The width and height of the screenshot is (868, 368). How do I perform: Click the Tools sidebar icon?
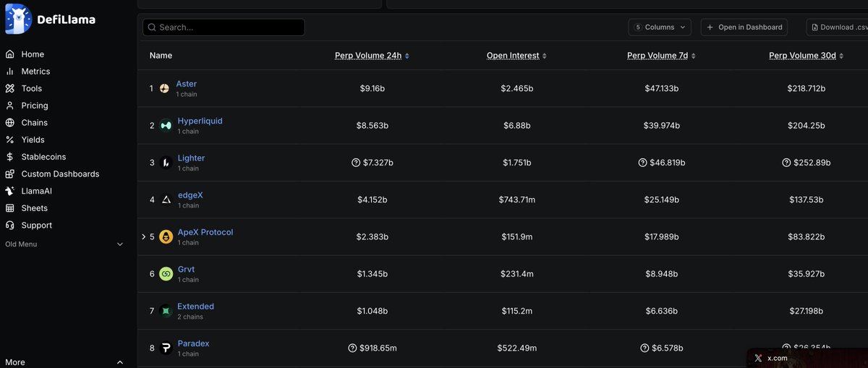9,88
